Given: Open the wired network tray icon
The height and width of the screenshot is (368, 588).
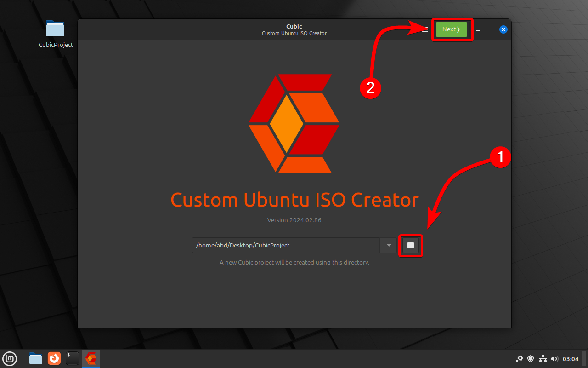Looking at the screenshot, I should click(543, 359).
